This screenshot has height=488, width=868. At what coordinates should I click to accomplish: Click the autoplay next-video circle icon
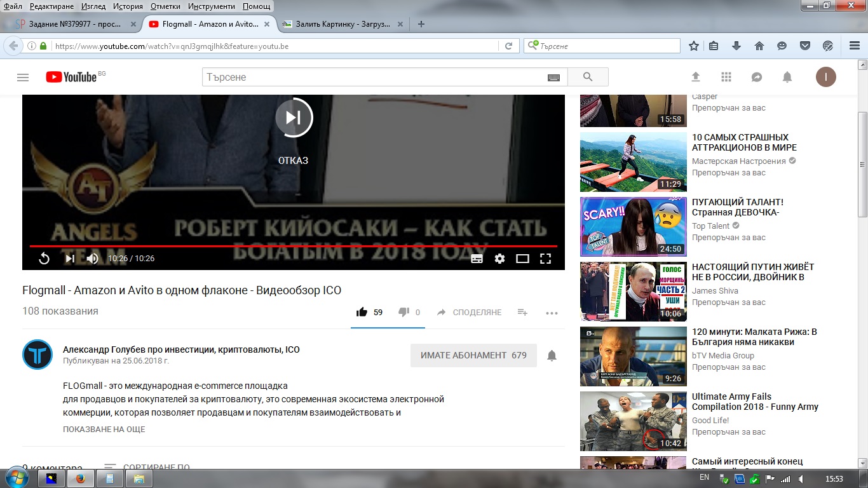coord(294,117)
